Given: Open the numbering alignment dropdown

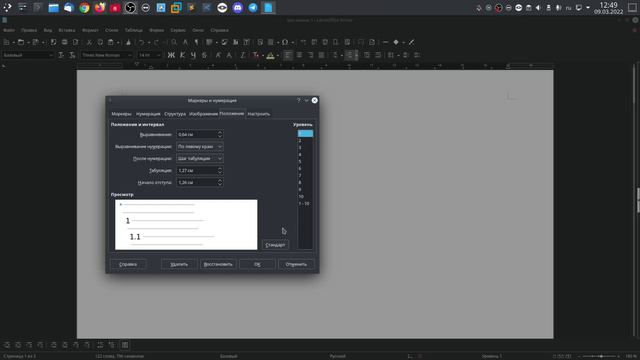Looking at the screenshot, I should (200, 146).
